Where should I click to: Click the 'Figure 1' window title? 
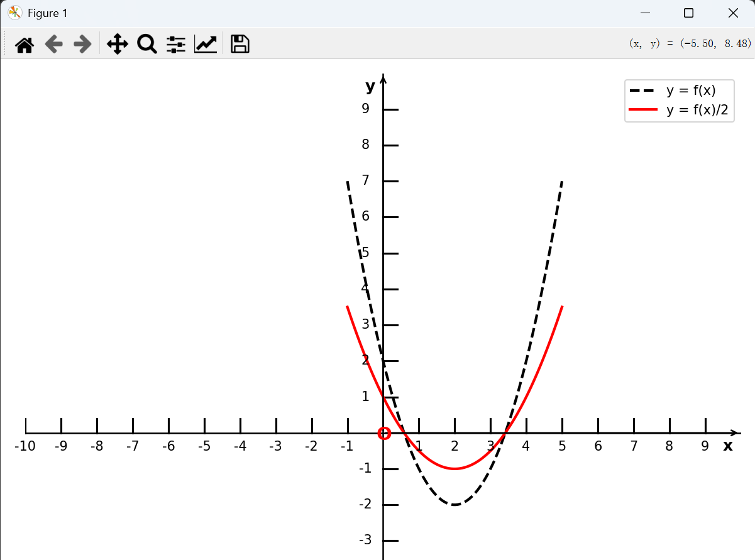pyautogui.click(x=48, y=13)
